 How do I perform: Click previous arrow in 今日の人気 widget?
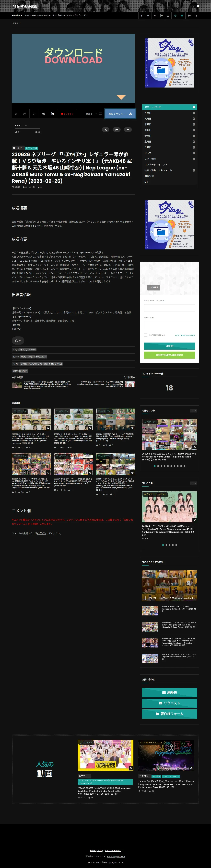click(192, 483)
